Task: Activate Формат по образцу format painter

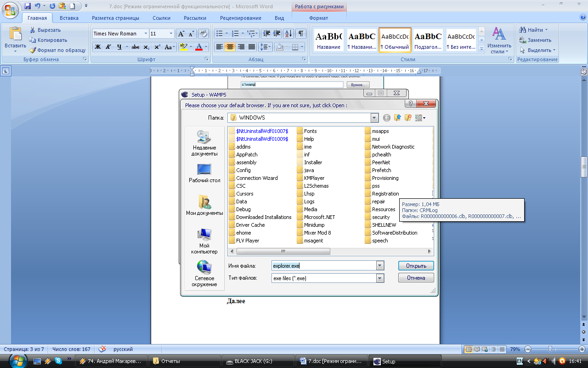Action: (57, 50)
